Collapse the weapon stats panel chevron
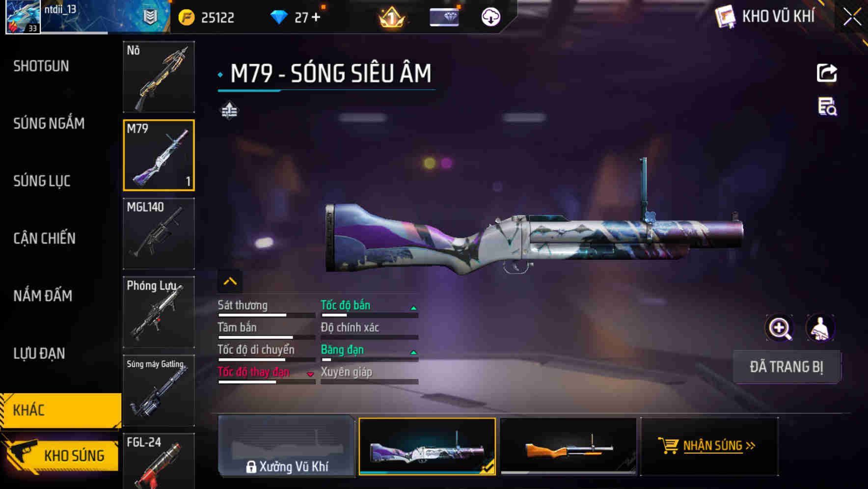 [230, 281]
